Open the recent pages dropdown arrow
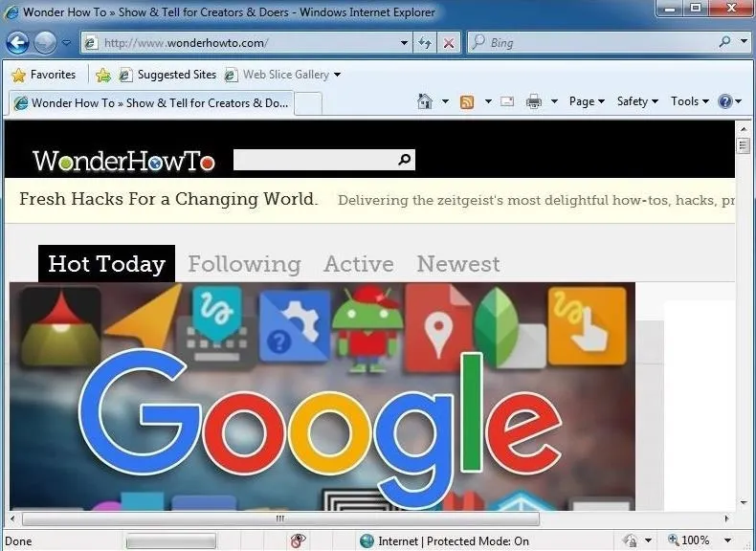The image size is (756, 551). coord(67,43)
